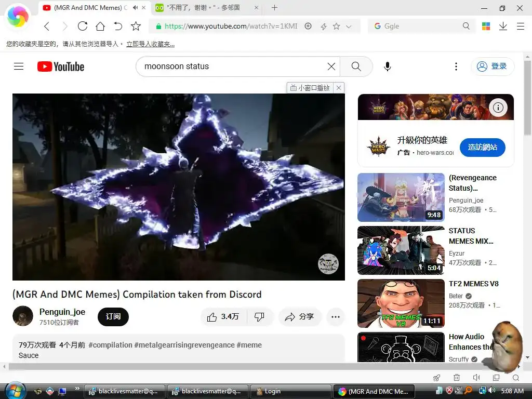Open the TF2 MEMES V8 video thumbnail
This screenshot has height=399, width=532.
[x=401, y=303]
